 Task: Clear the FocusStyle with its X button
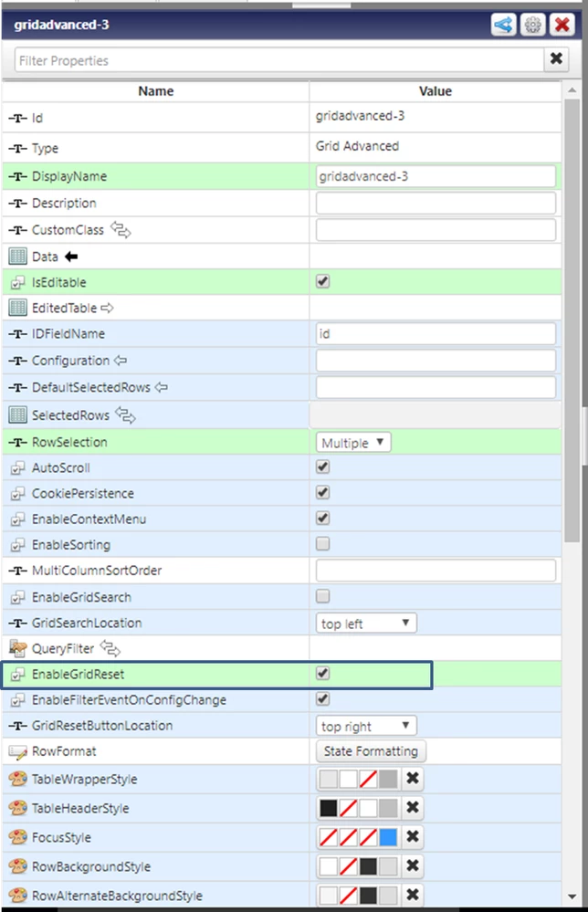click(x=413, y=836)
